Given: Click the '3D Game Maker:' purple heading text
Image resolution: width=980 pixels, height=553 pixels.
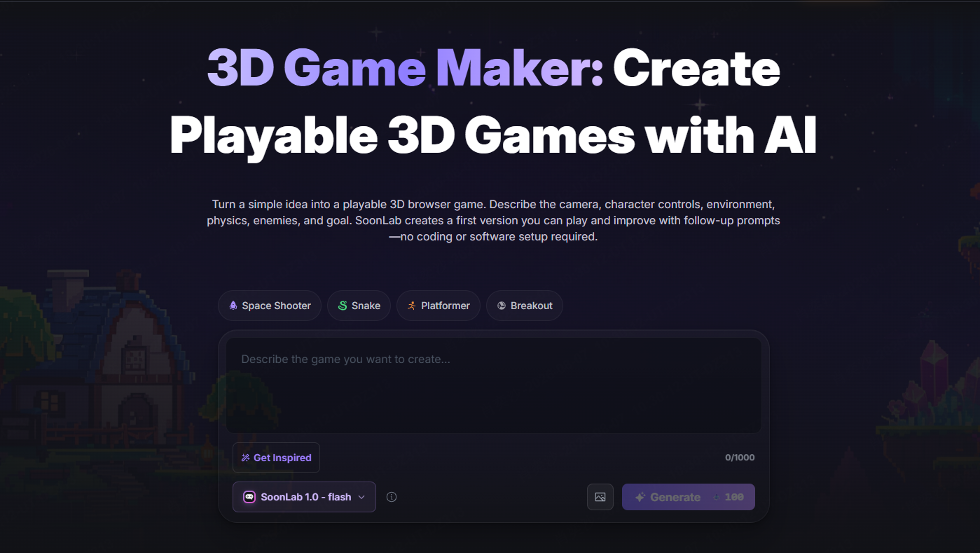Looking at the screenshot, I should click(406, 69).
